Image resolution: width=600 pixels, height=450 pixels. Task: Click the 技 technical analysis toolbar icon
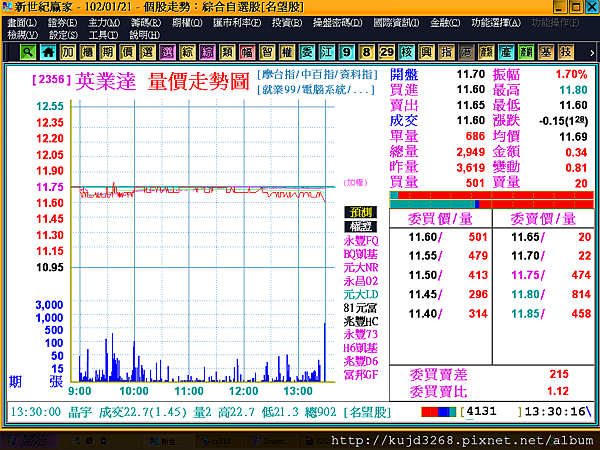(566, 52)
